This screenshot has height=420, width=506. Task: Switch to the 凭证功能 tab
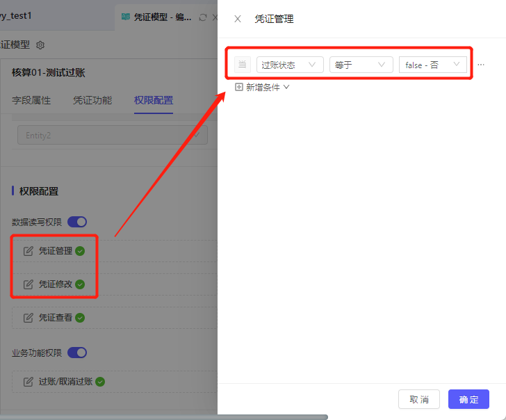pyautogui.click(x=92, y=100)
